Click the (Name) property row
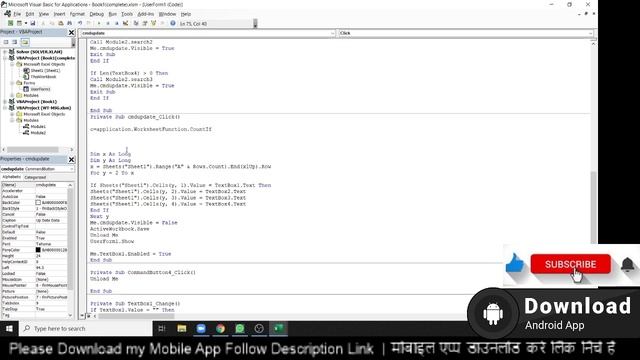This screenshot has width=640, height=360. tap(34, 185)
